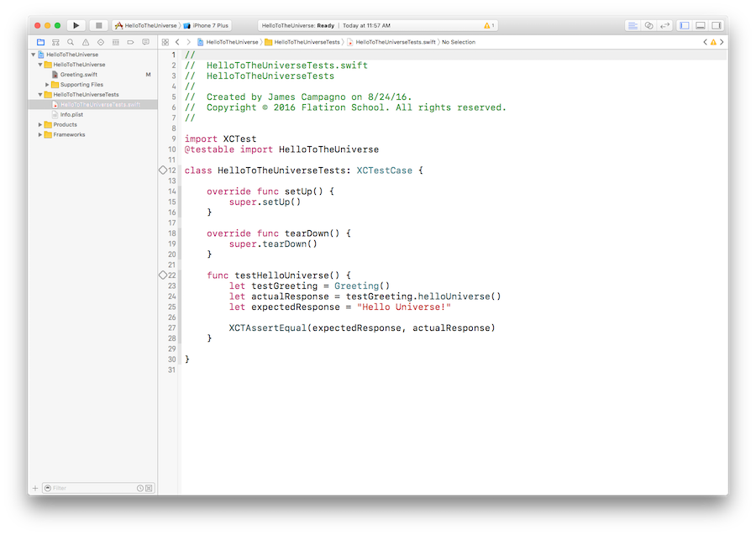Run the project with the Play button

point(76,25)
